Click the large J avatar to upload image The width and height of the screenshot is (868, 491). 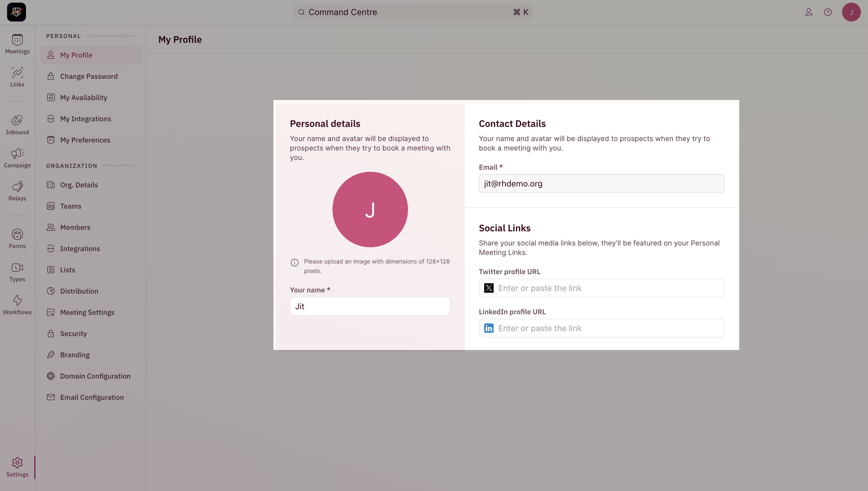click(x=370, y=210)
